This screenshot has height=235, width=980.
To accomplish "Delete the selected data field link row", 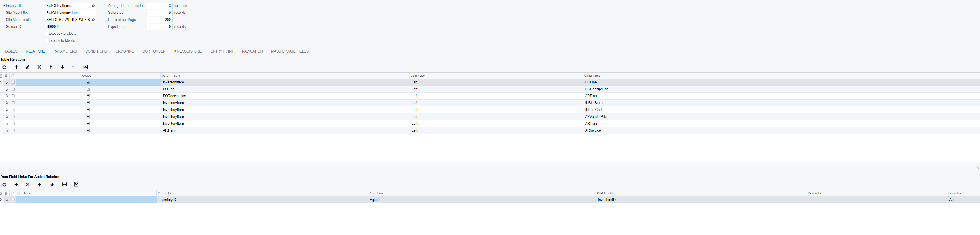I will click(x=28, y=185).
